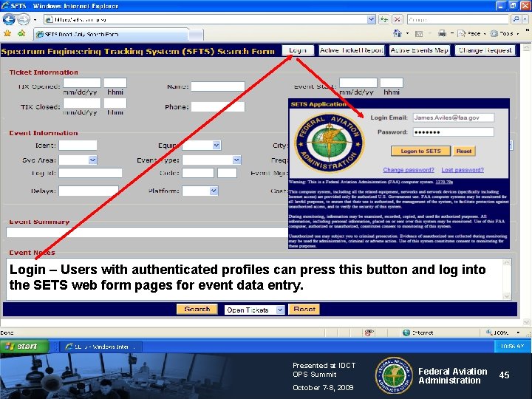Screen dimensions: 532x399
Task: Expand the address bar history dropdown
Action: pyautogui.click(x=371, y=19)
